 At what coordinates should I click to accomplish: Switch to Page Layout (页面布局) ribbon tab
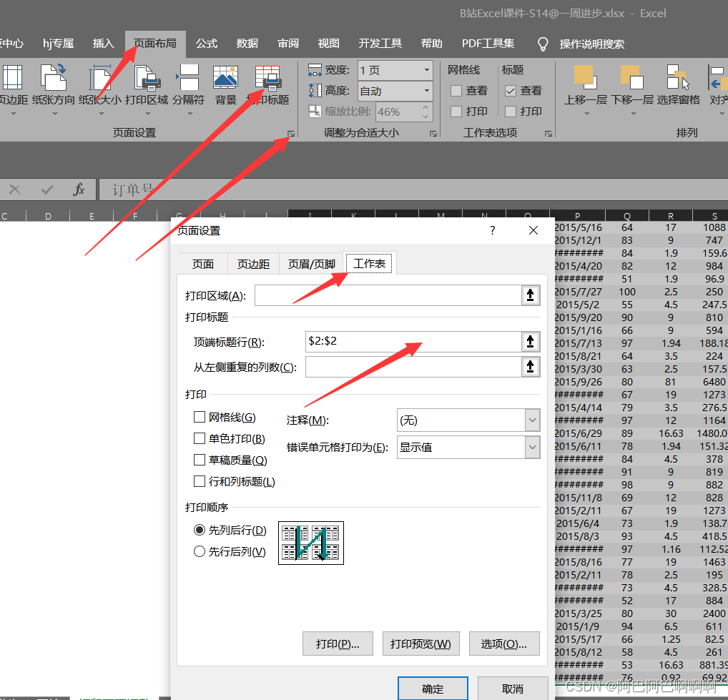[155, 44]
